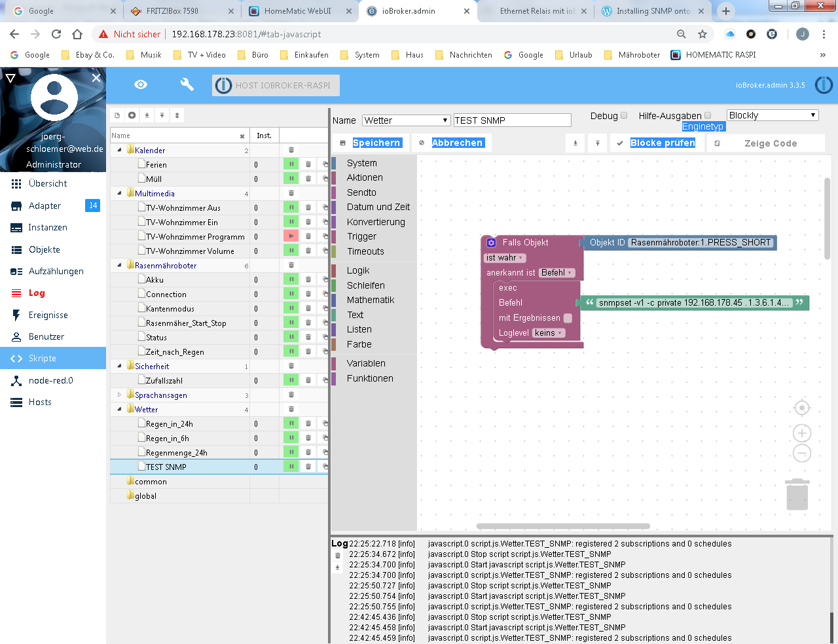Image resolution: width=838 pixels, height=644 pixels.
Task: Open Log in the sidebar
Action: (x=53, y=293)
